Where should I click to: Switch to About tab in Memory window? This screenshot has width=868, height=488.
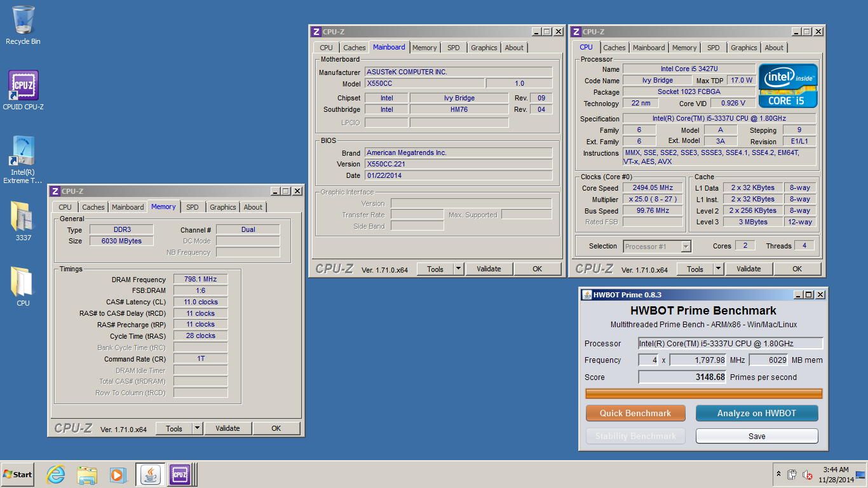pyautogui.click(x=253, y=207)
